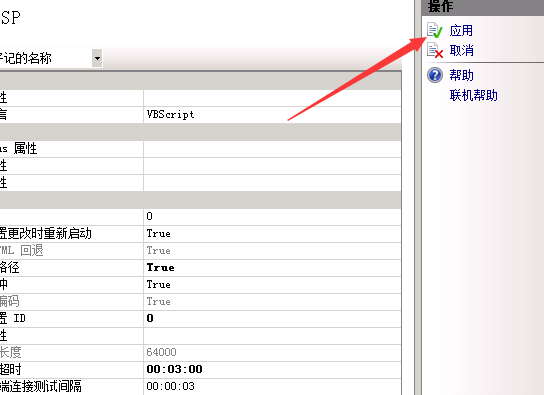
Task: Click the 应用 apply link
Action: [x=461, y=31]
